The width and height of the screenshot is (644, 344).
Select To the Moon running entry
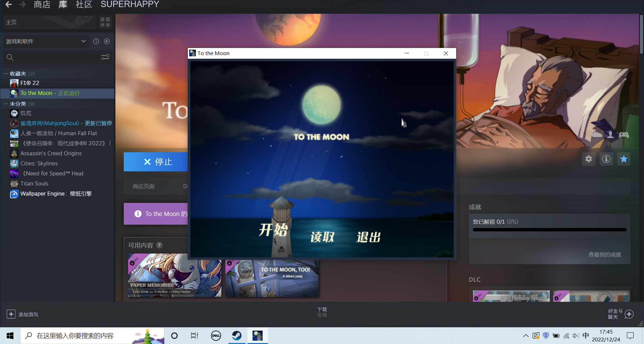pyautogui.click(x=58, y=93)
